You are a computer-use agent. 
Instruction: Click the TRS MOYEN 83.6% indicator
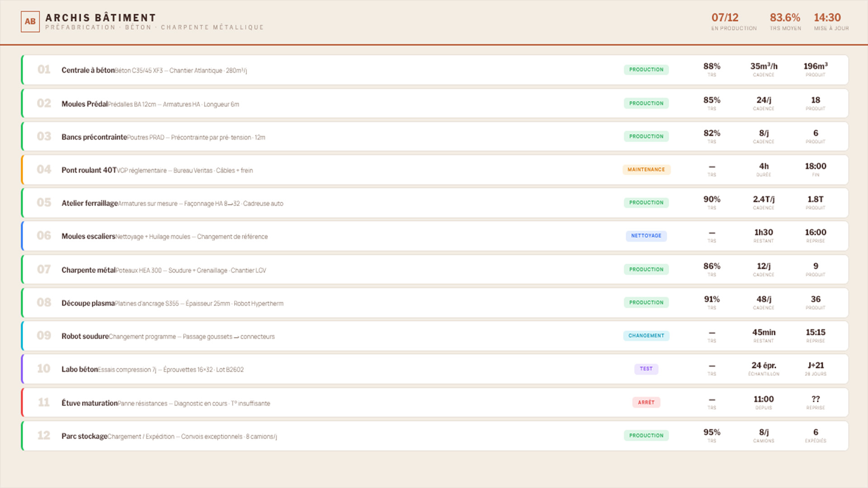click(785, 18)
